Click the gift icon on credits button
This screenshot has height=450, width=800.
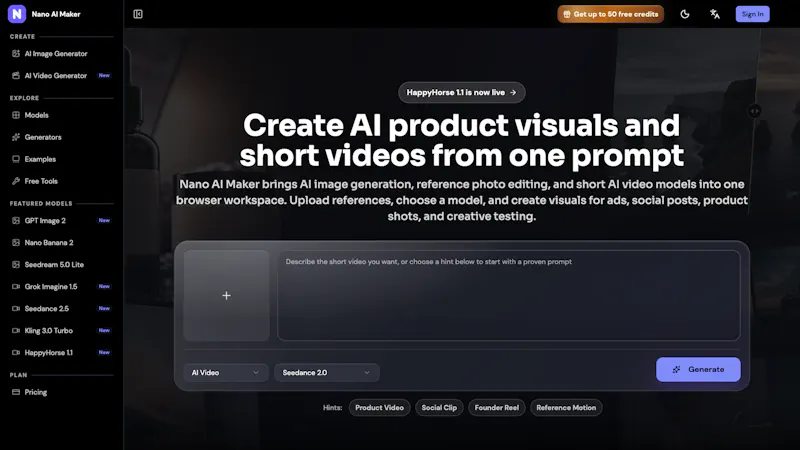tap(567, 14)
